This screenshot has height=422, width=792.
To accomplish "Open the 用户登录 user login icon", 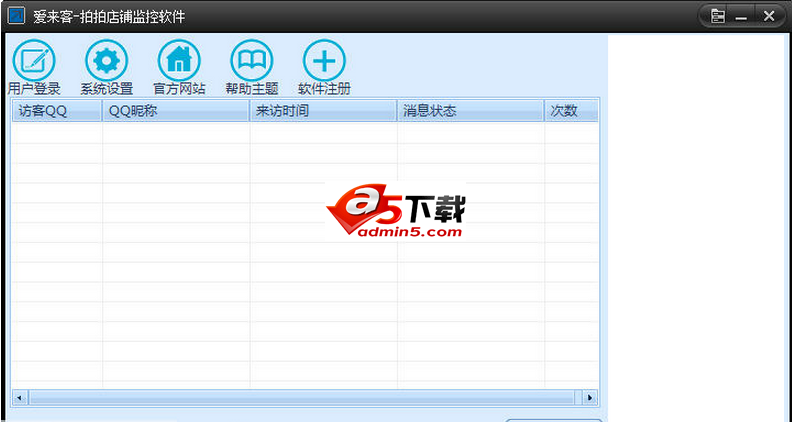I will (34, 61).
